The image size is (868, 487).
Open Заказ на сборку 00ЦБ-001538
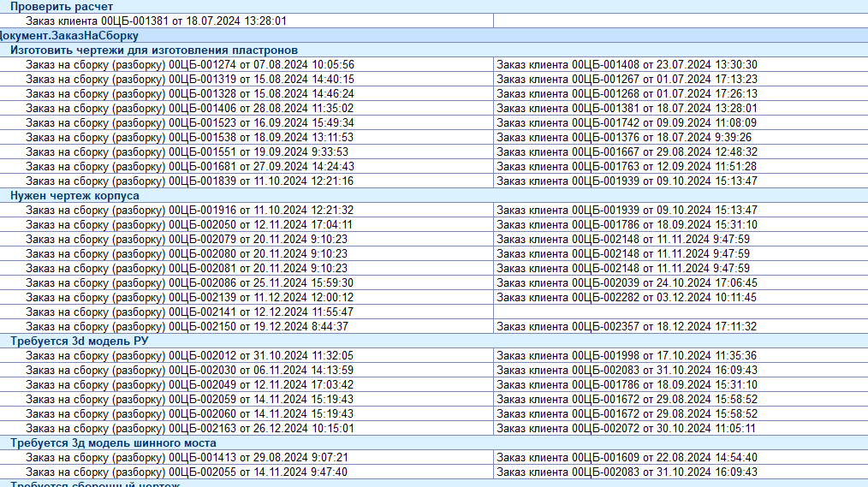click(190, 137)
